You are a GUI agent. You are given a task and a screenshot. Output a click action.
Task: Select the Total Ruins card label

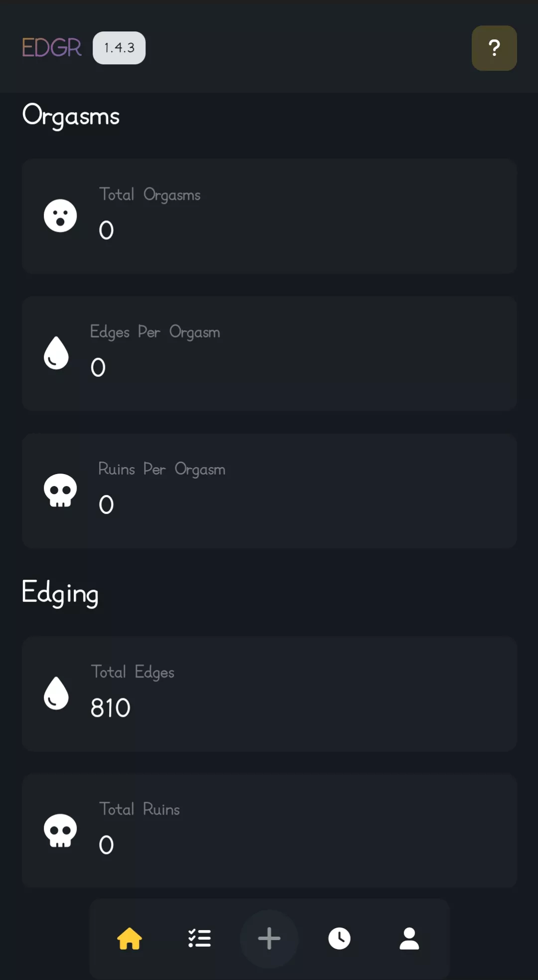[x=139, y=809]
